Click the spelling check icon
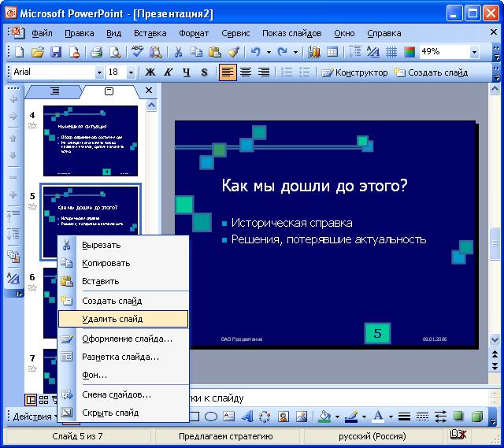The height and width of the screenshot is (448, 504). point(137,52)
